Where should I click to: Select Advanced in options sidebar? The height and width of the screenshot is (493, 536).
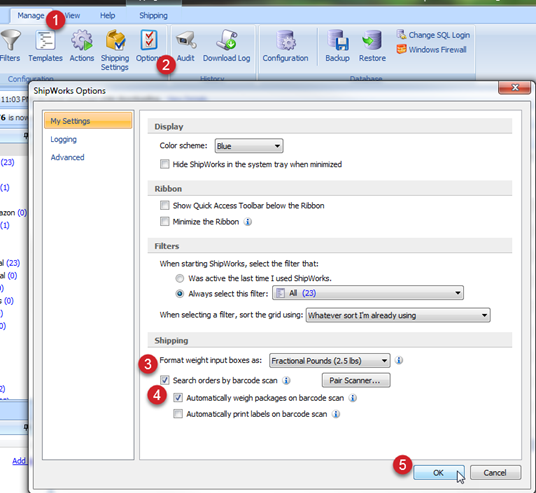(67, 157)
